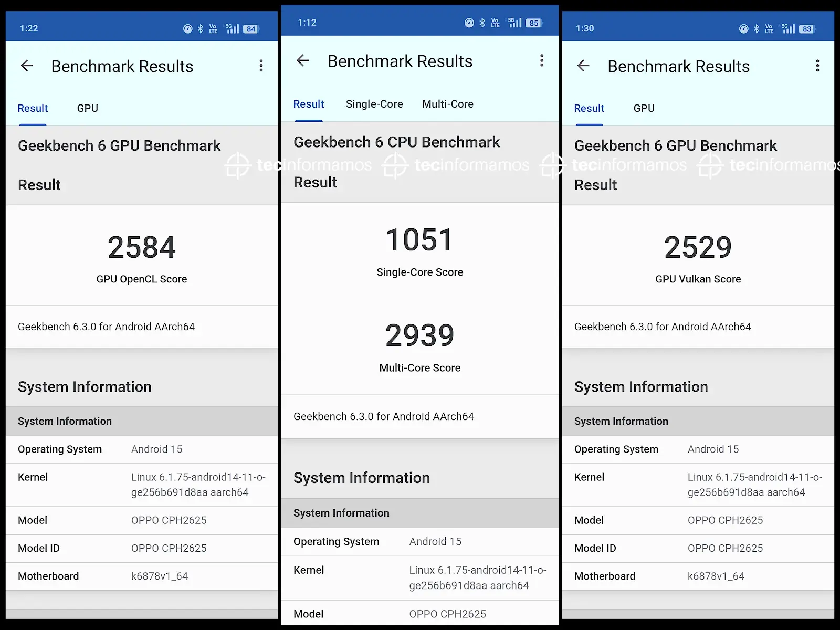Open the GPU tab on the OpenCL screen
Screen dimensions: 840x630
tap(88, 108)
